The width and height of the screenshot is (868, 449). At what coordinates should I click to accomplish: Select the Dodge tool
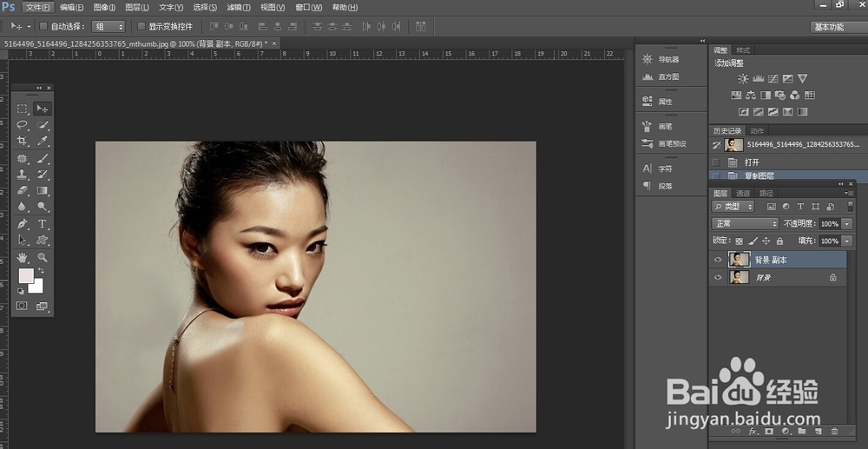(x=42, y=207)
